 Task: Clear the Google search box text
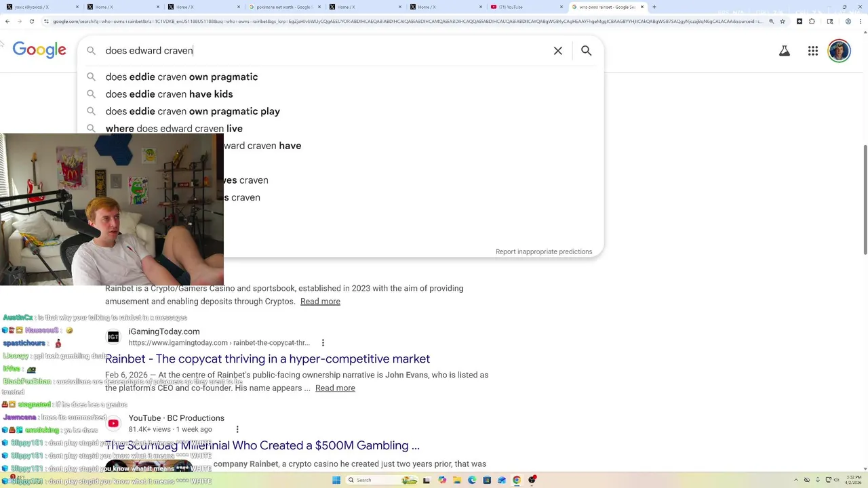pos(558,51)
